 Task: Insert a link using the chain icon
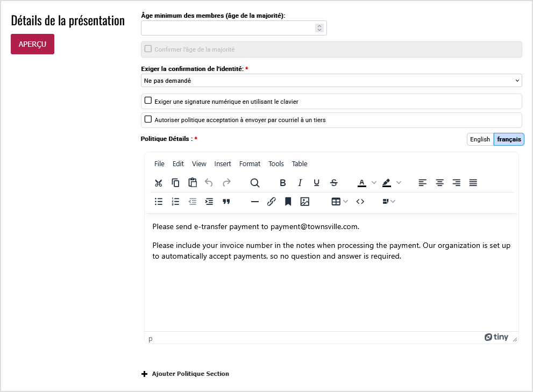pos(272,202)
